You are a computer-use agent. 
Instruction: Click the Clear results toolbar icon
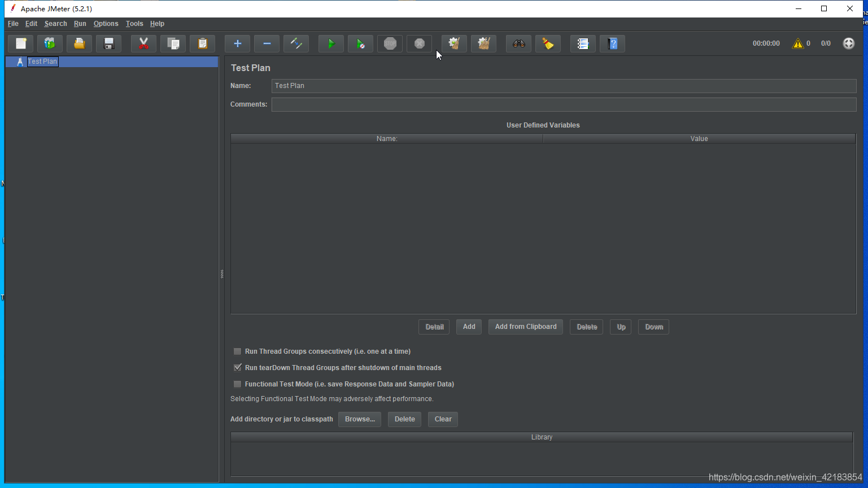pyautogui.click(x=455, y=43)
